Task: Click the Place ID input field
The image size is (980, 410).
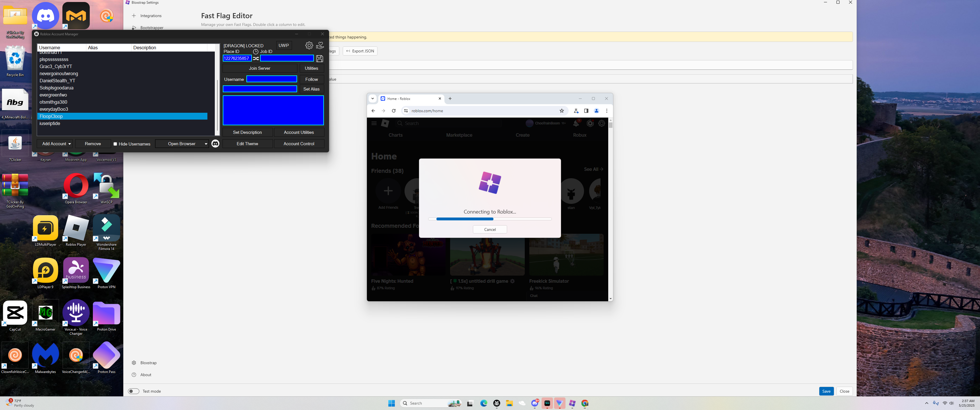Action: pos(237,59)
